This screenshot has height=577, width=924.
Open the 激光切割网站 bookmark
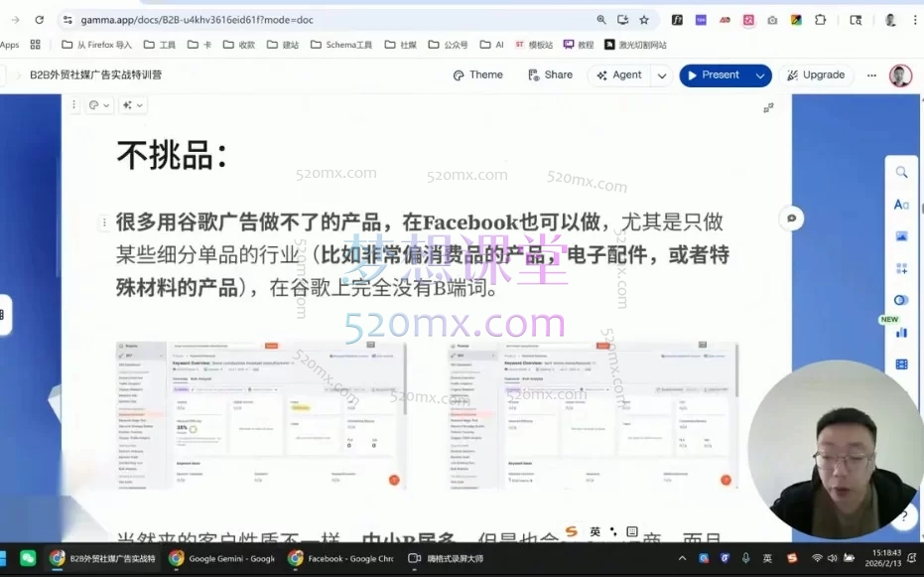click(x=635, y=45)
